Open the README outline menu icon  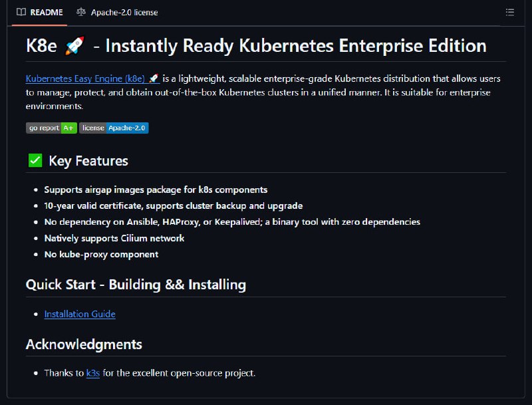pos(509,13)
